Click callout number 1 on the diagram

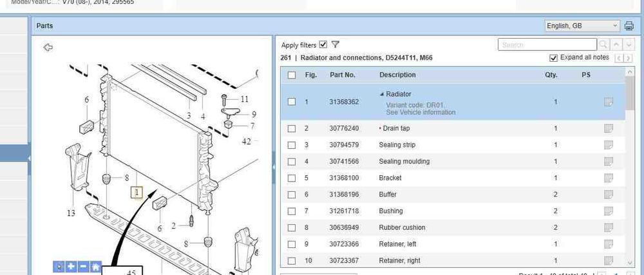coord(136,192)
